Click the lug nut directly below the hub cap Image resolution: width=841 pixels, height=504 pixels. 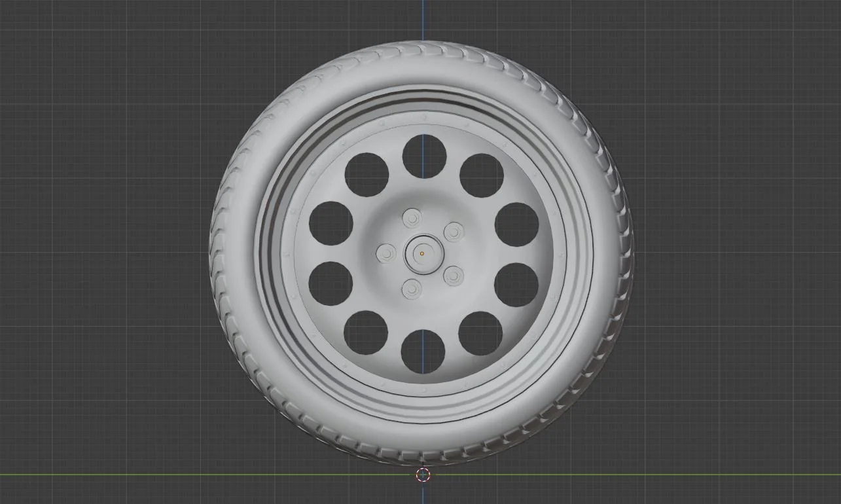pyautogui.click(x=412, y=289)
